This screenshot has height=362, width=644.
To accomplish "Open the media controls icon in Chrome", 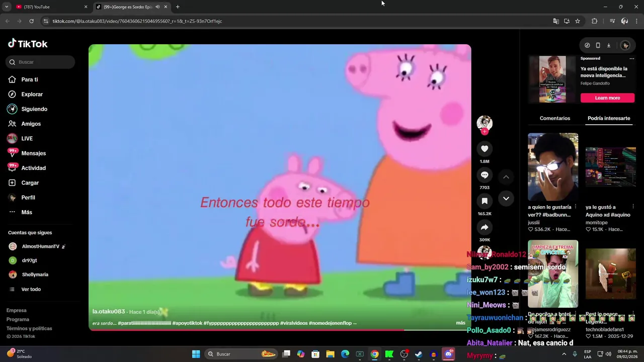I will tap(612, 21).
